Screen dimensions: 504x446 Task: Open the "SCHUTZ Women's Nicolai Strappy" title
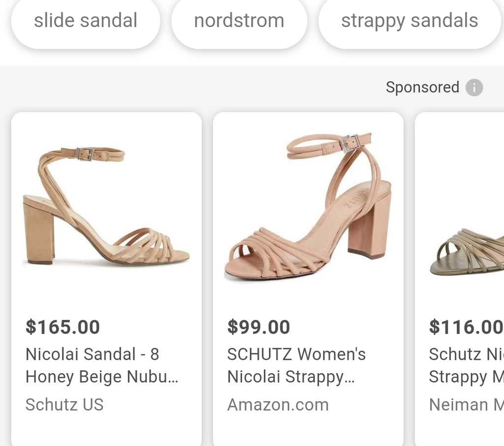pos(296,365)
